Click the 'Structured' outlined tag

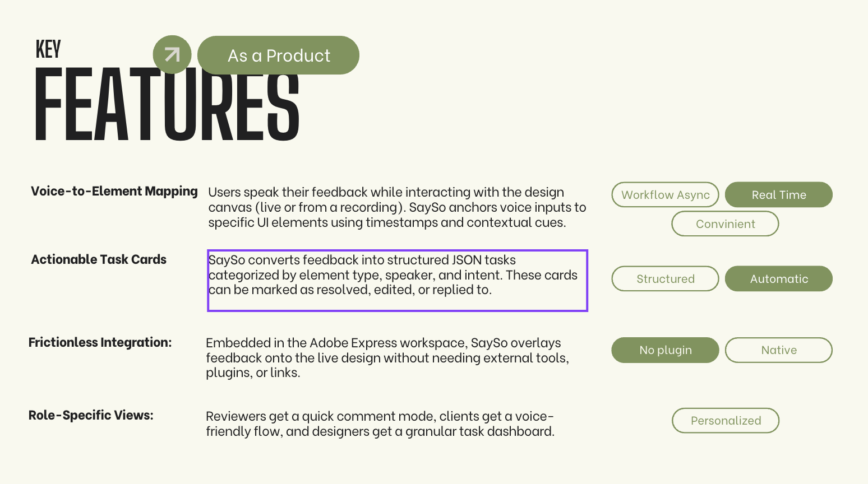(665, 279)
